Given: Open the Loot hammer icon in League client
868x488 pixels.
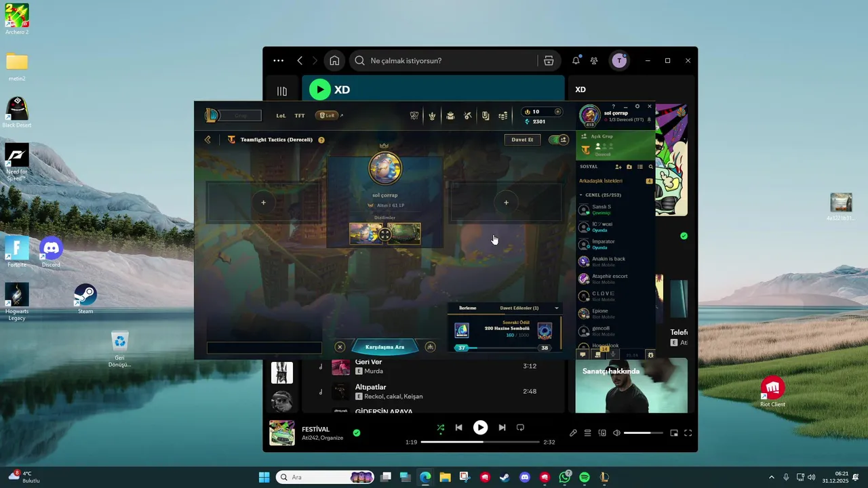Looking at the screenshot, I should [468, 116].
